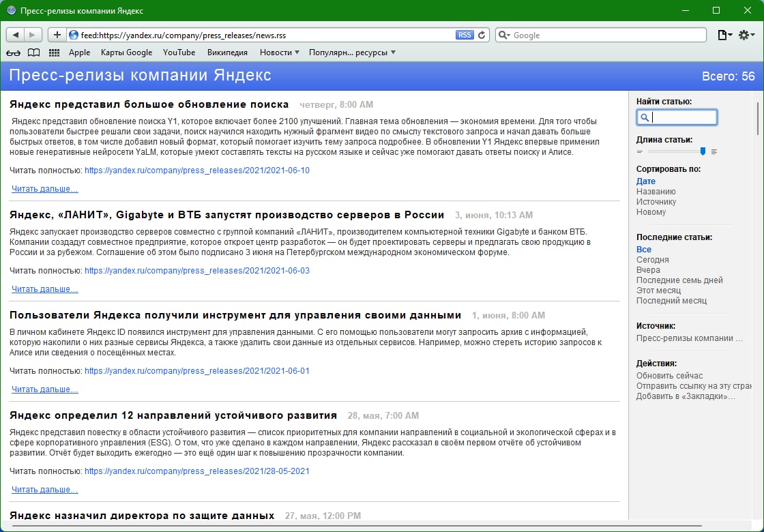The width and height of the screenshot is (764, 532).
Task: Open Google search magnifier dropdown
Action: (x=504, y=35)
